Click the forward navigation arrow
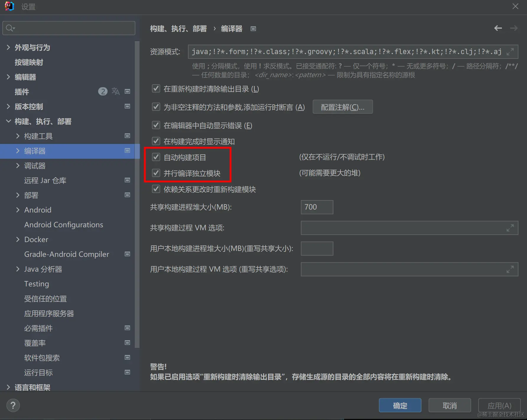The height and width of the screenshot is (420, 527). point(514,28)
